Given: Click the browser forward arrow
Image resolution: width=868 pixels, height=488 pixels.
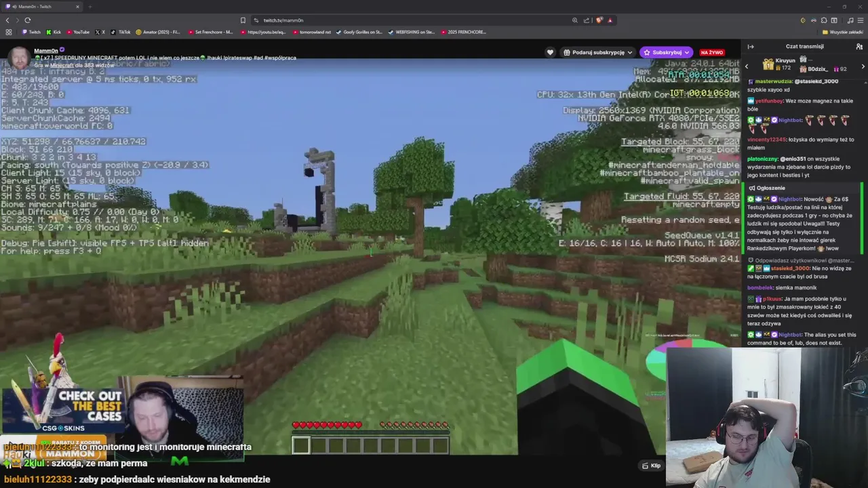Looking at the screenshot, I should point(17,20).
